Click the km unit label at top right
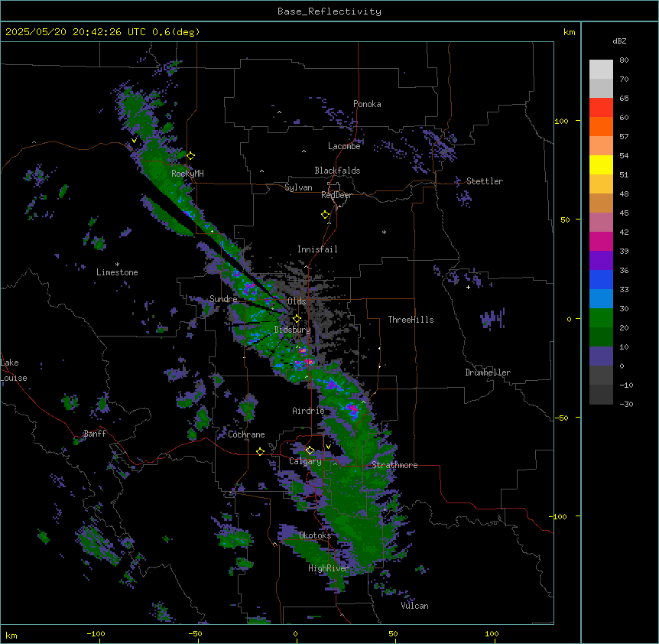The image size is (659, 644). (569, 32)
